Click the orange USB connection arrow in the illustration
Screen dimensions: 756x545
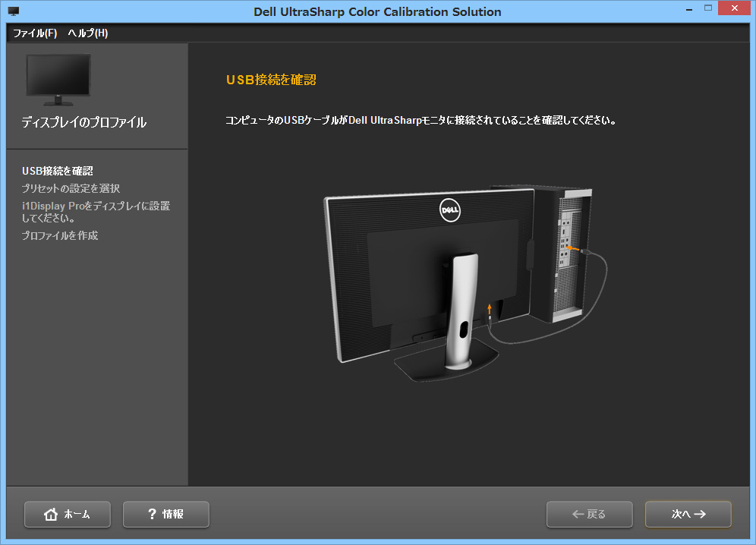pos(490,309)
